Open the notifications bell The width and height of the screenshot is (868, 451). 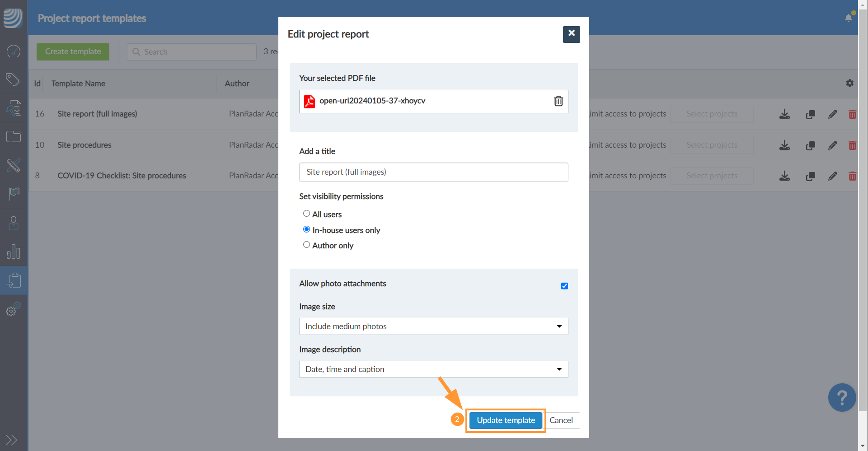click(848, 18)
